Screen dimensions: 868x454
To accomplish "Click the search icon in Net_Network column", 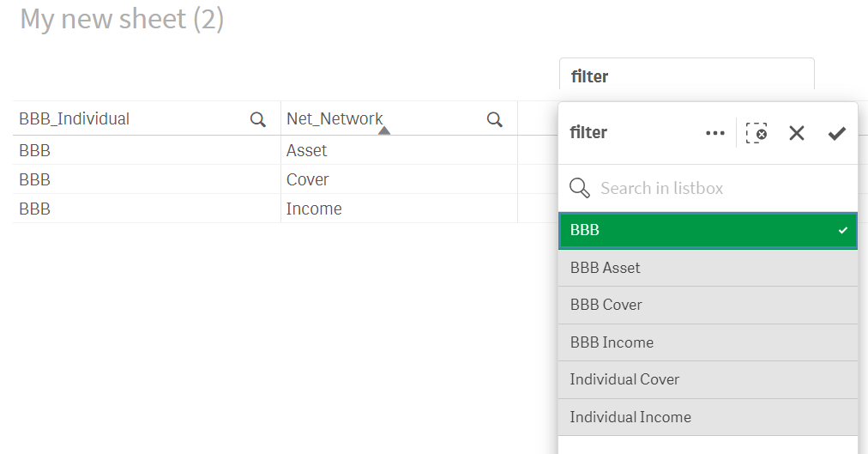I will click(x=494, y=120).
